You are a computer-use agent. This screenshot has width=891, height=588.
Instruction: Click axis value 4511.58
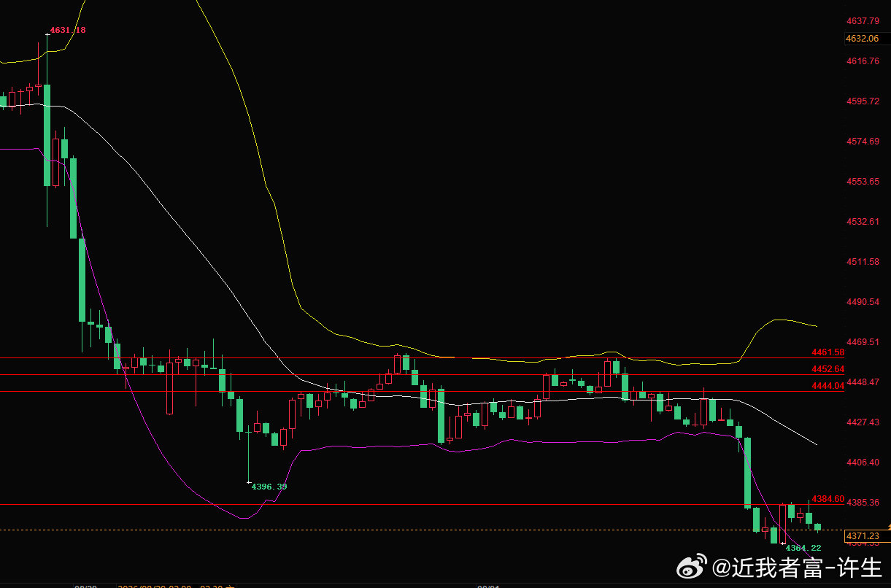pyautogui.click(x=863, y=262)
